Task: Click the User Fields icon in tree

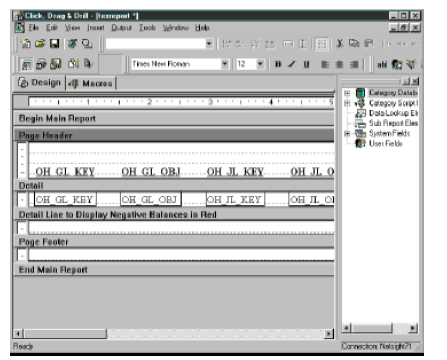Action: click(x=360, y=143)
